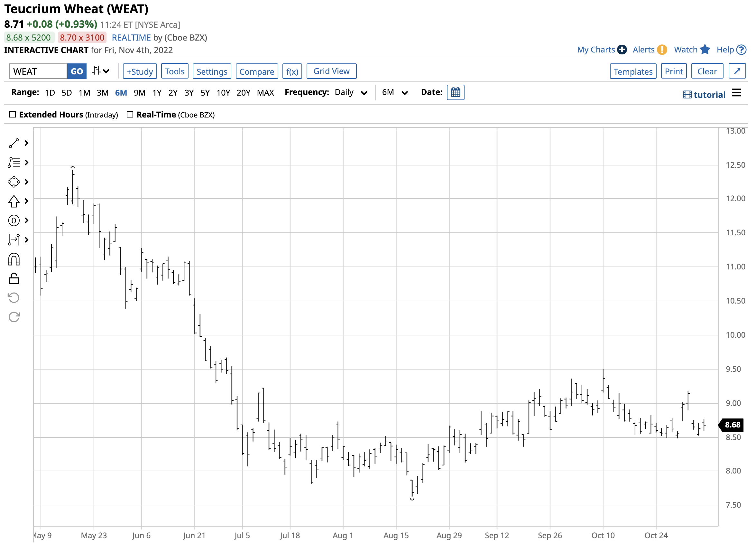
Task: Click the lock drawings padlock icon
Action: 14,279
